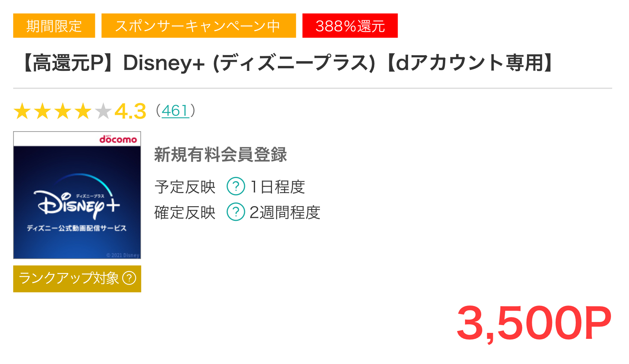Click the 3,500P reward points amount

click(x=534, y=323)
